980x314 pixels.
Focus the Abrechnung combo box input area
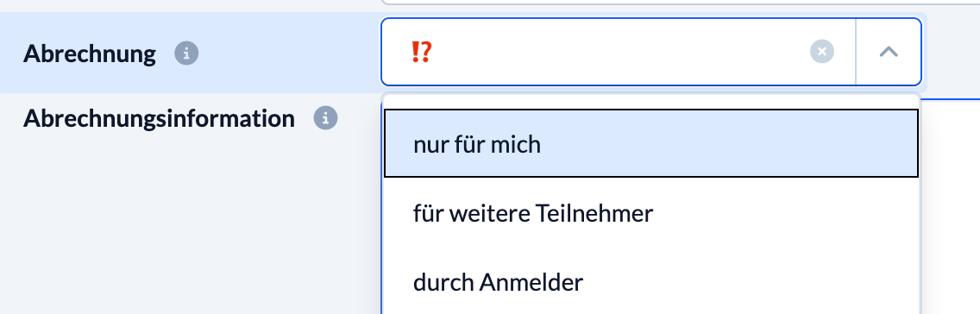point(618,52)
